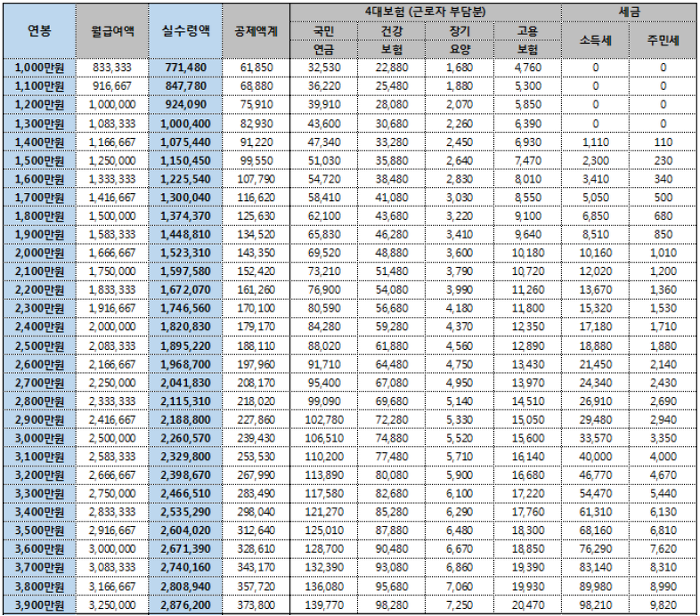Screen dimensions: 700x616
Task: Select the 3,000만원 salary row label
Action: 40,438
